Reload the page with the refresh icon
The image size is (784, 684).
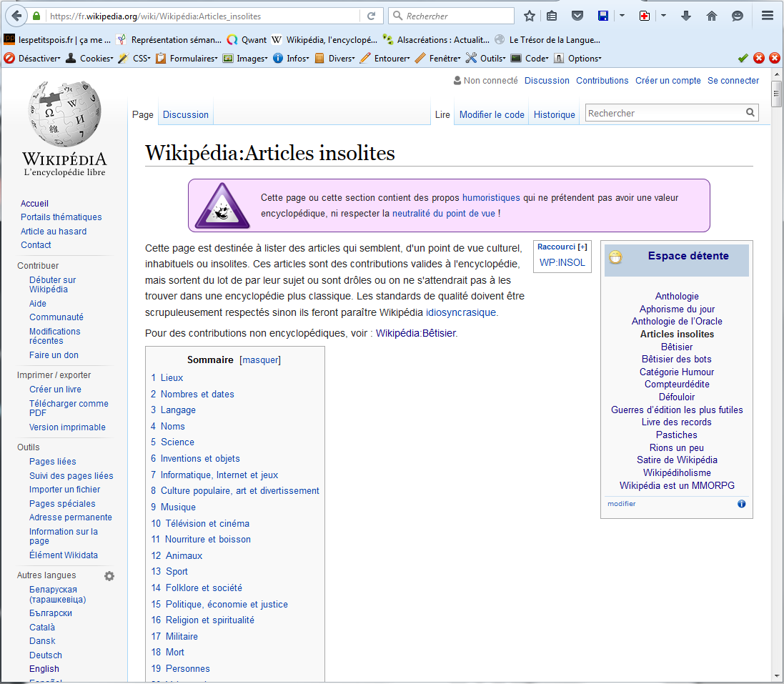[371, 16]
